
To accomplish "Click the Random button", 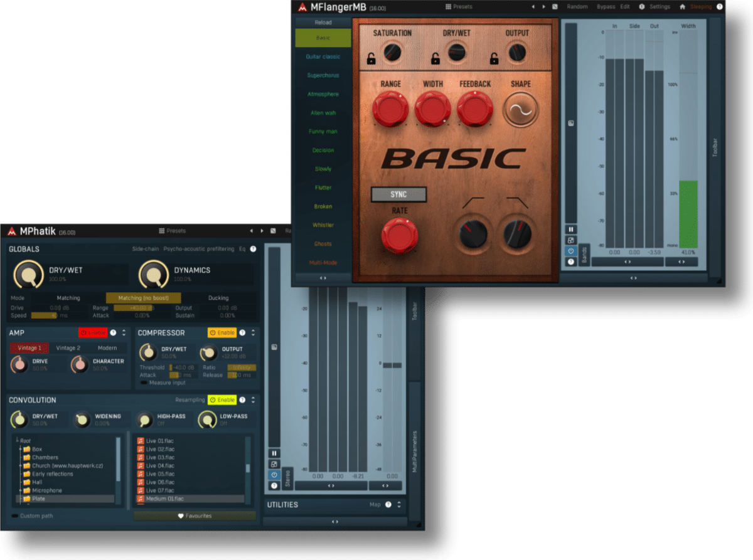I will coord(577,7).
